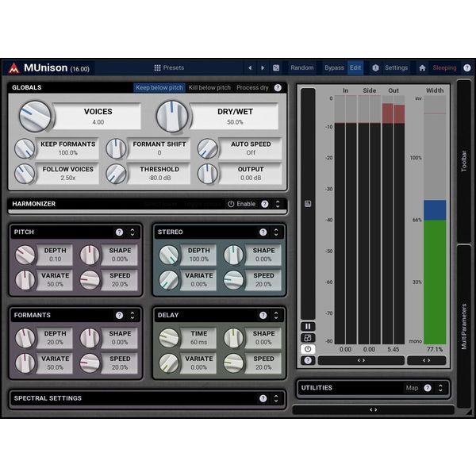Click the Dry/Wet knob
The image size is (476, 476).
coord(172,117)
